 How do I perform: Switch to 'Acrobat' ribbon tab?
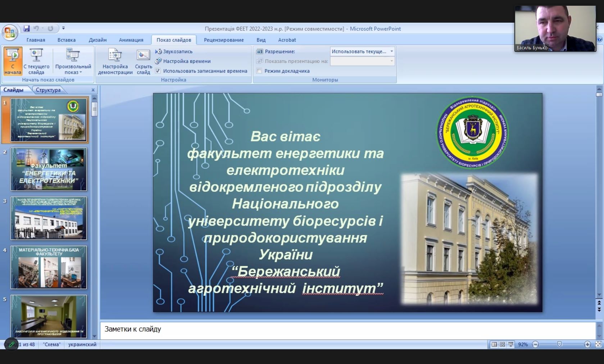click(x=287, y=40)
